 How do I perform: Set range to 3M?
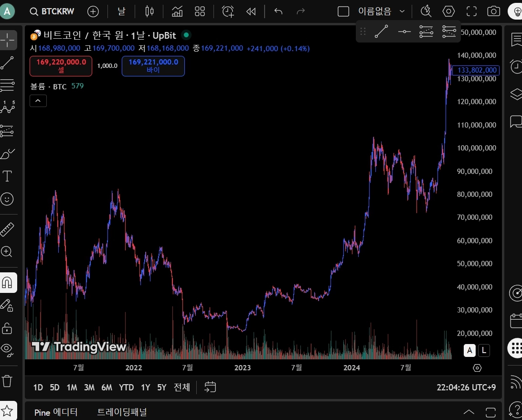coord(89,388)
